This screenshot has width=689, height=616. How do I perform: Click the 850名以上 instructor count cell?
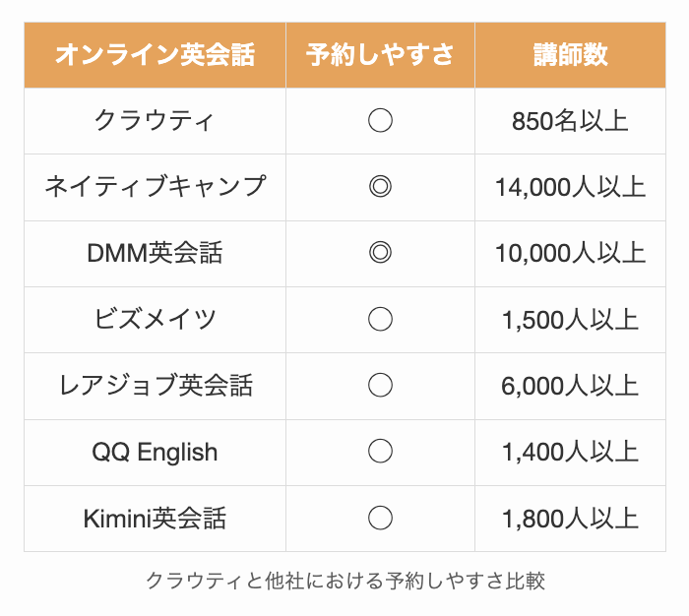(x=570, y=121)
